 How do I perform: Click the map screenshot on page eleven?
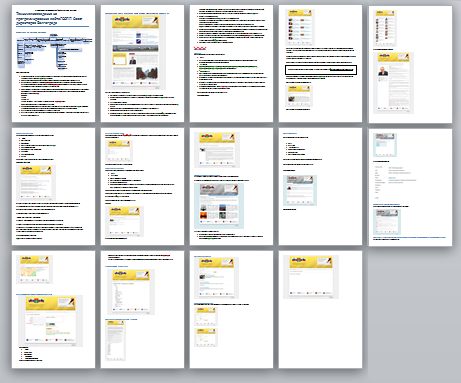[35, 269]
